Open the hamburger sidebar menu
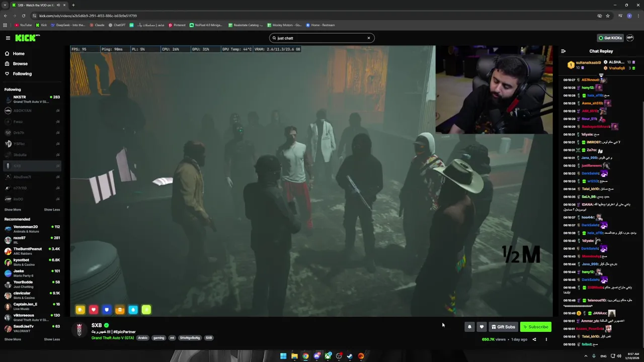The height and width of the screenshot is (362, 644). [x=8, y=38]
